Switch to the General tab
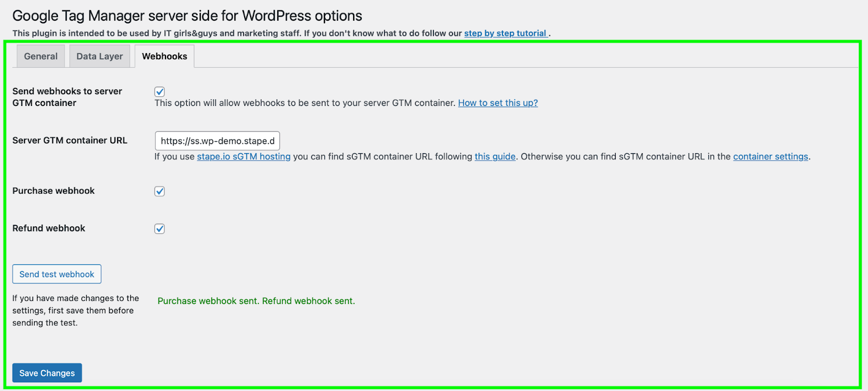Screen dimensions: 868x391 pos(41,56)
